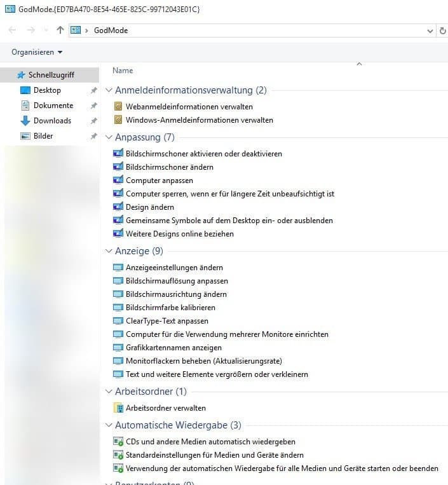Select the Arbeitsordner (1) group heading
Viewport: 448px width, 485px height.
click(x=151, y=392)
